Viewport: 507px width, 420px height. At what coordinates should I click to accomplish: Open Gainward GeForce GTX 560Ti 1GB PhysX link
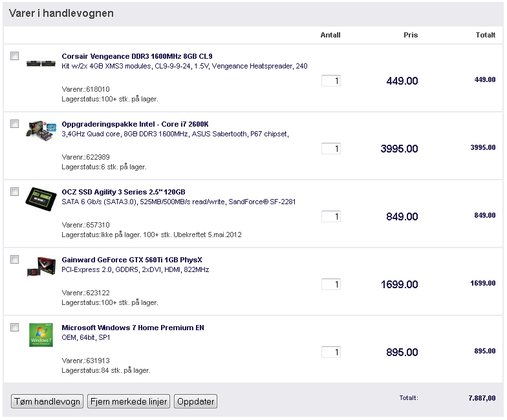point(132,260)
